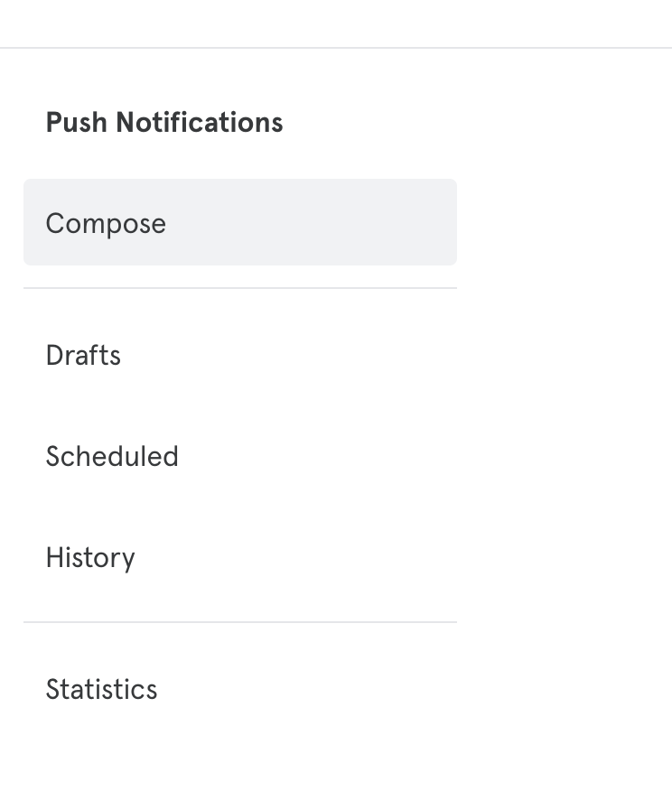The image size is (672, 791).
Task: Show Scheduled push notifications
Action: click(112, 456)
